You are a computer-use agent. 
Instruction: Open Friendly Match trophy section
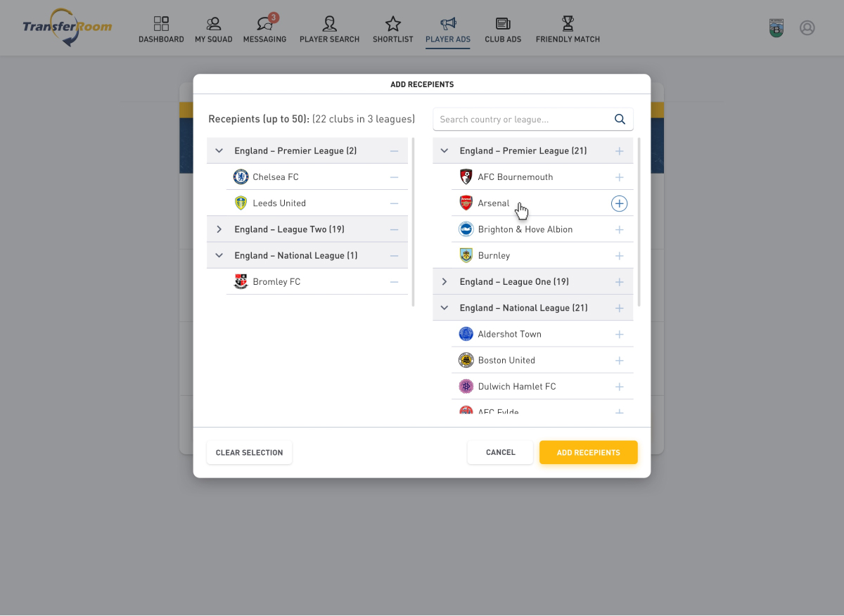(568, 30)
